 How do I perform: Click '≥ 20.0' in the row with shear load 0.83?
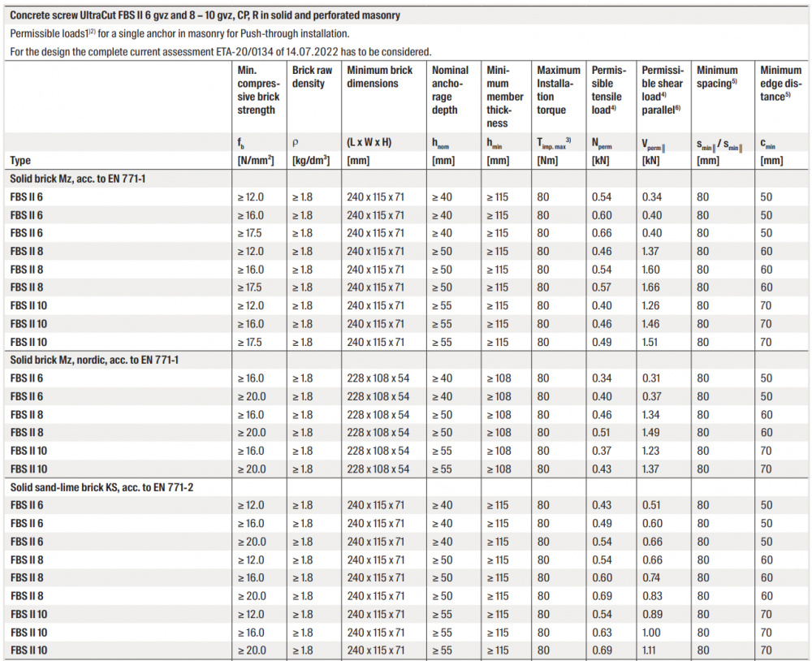(x=252, y=596)
